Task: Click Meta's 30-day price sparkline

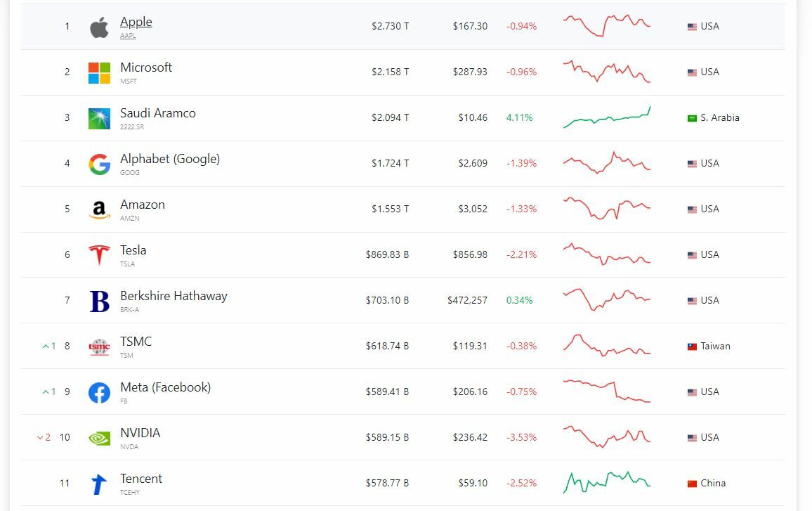Action: click(606, 392)
